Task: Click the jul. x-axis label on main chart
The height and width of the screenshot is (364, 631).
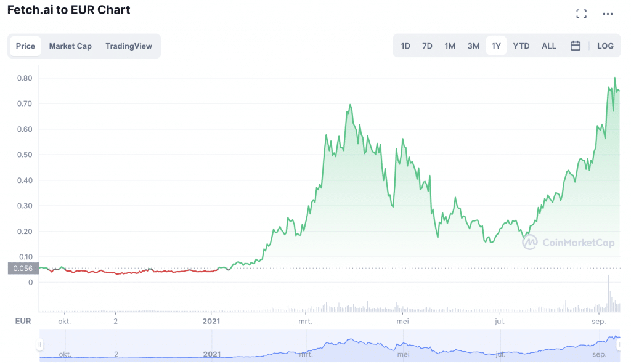Action: click(499, 322)
